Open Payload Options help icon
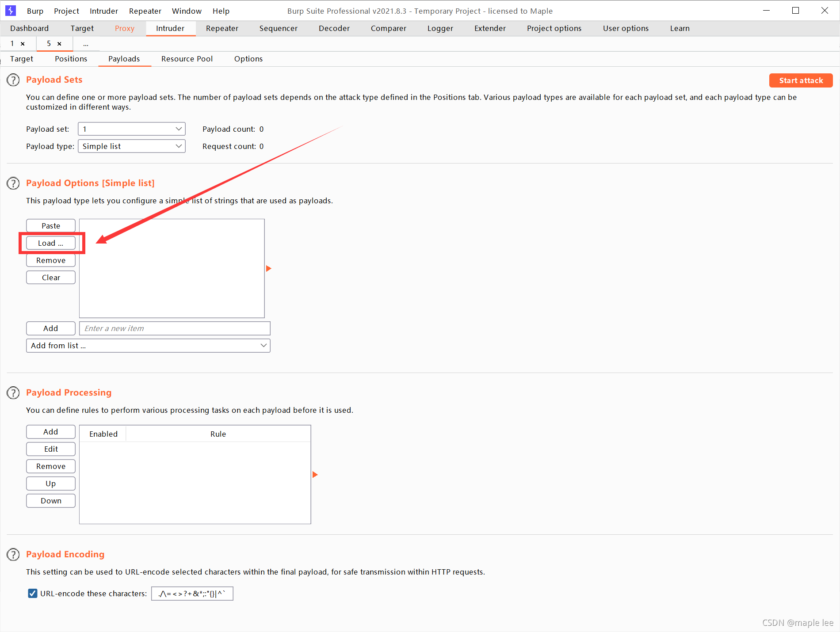The height and width of the screenshot is (632, 840). 13,183
